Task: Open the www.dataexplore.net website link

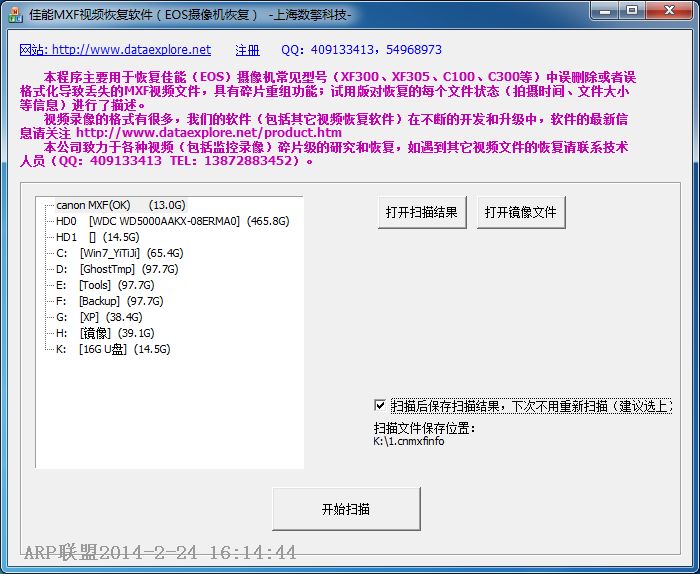Action: point(115,50)
